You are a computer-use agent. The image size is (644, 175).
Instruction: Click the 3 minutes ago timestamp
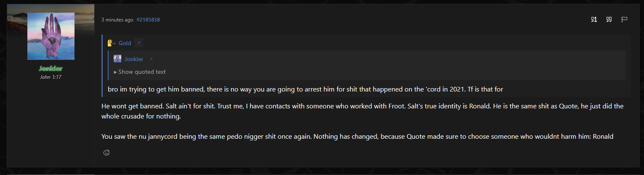(117, 20)
